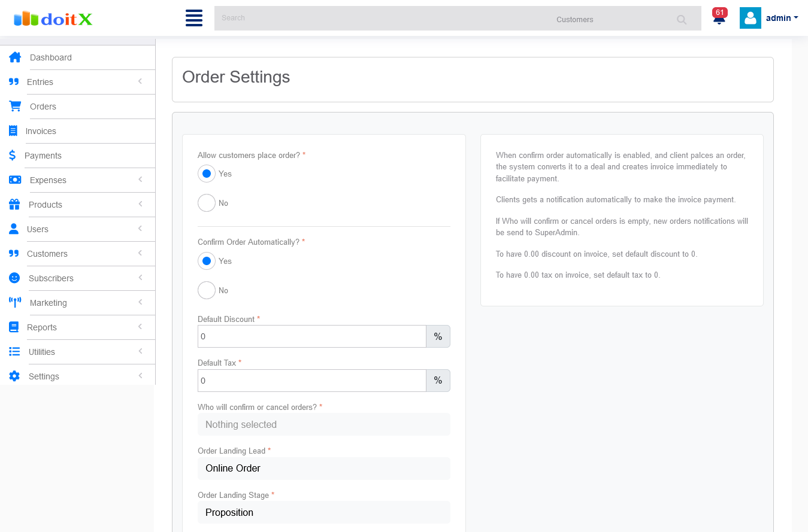Viewport: 808px width, 532px height.
Task: Open the Reports sidebar link
Action: click(42, 327)
